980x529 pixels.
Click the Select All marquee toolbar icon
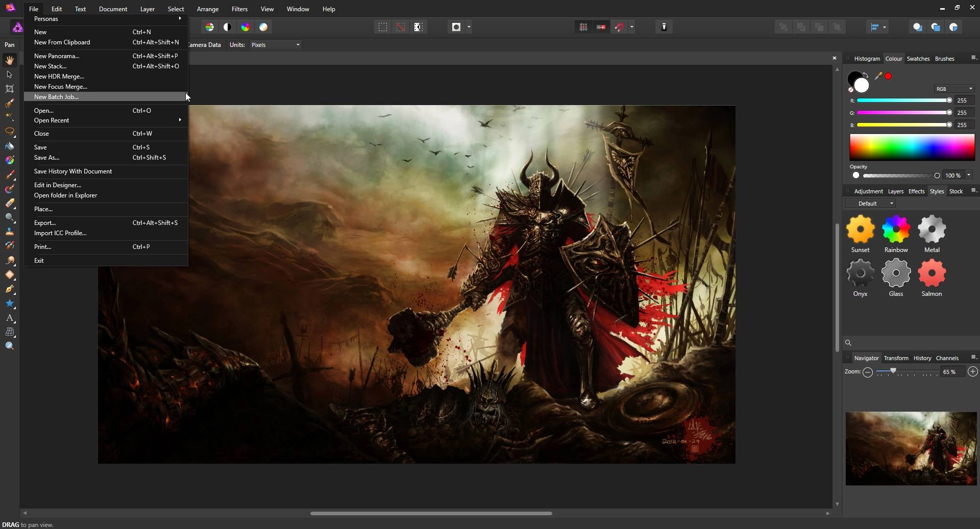point(383,27)
